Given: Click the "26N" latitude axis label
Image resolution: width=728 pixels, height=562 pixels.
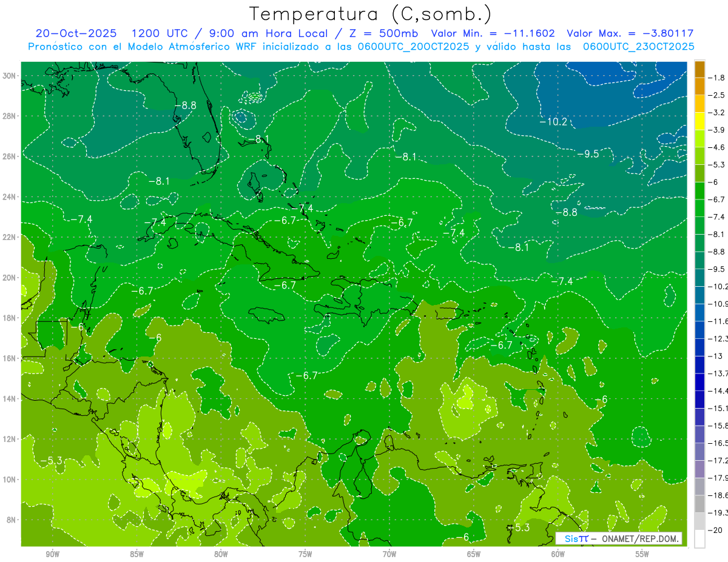Looking at the screenshot, I should coord(10,156).
